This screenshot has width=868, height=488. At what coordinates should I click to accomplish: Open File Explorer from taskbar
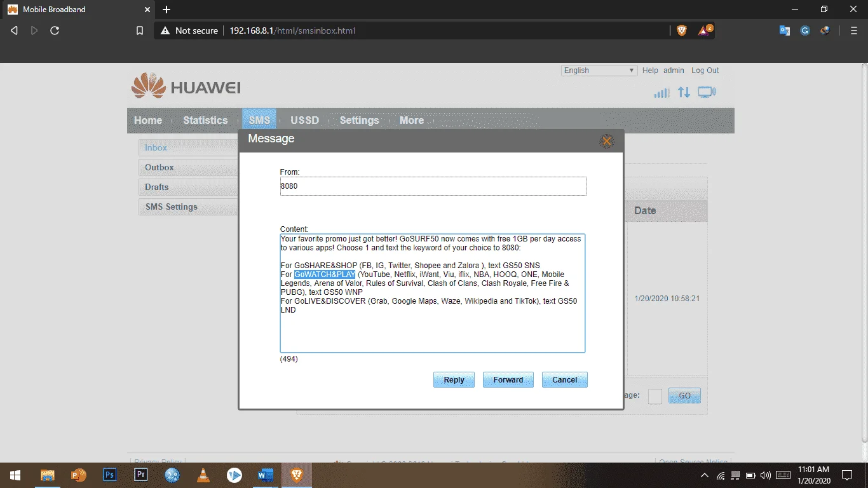[x=48, y=475]
